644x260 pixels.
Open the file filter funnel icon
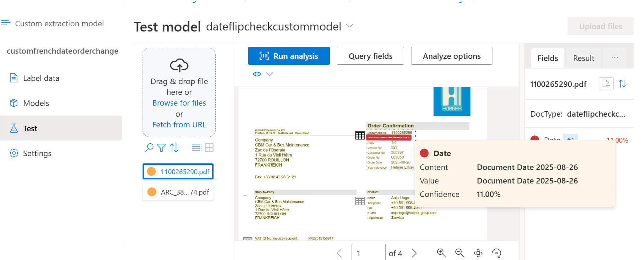click(161, 148)
